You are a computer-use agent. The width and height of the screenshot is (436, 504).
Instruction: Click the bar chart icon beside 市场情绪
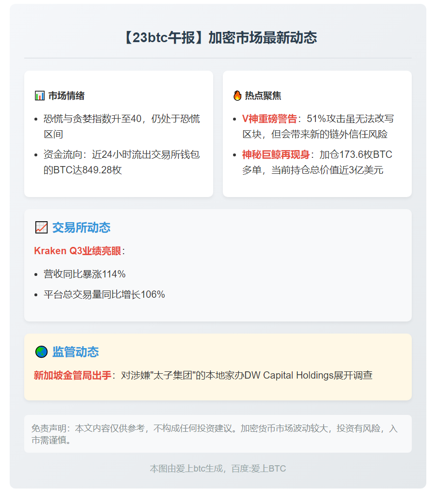pos(40,96)
